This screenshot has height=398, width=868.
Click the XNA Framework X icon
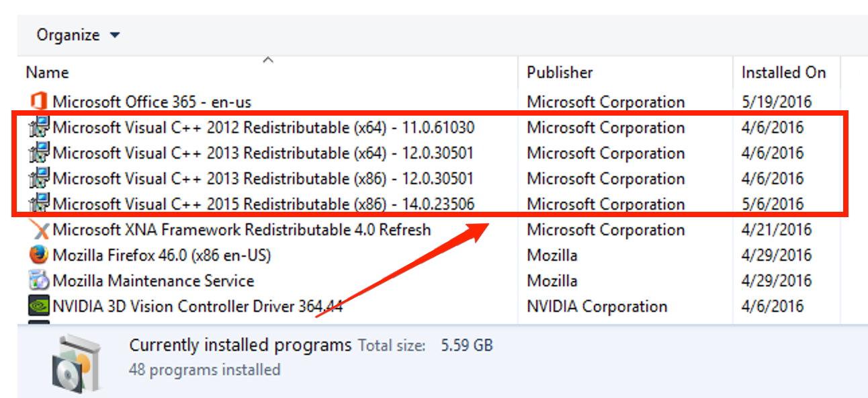(39, 229)
